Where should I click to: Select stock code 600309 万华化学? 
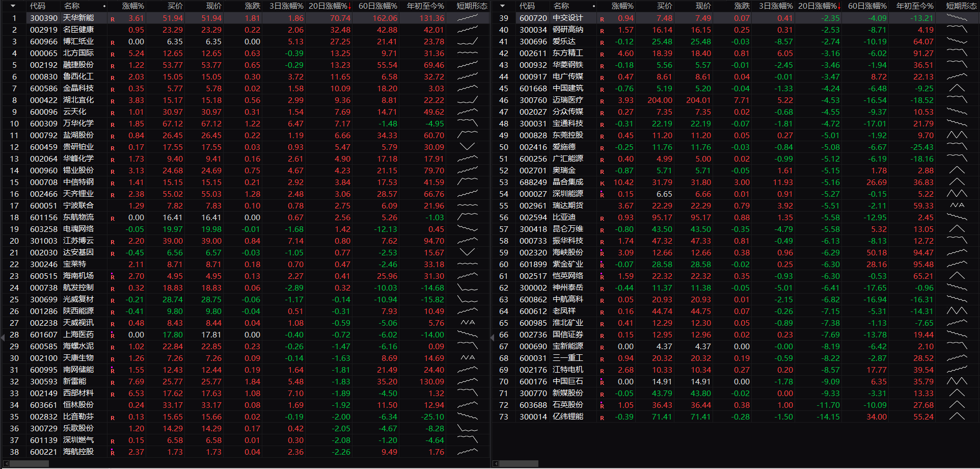(x=44, y=123)
